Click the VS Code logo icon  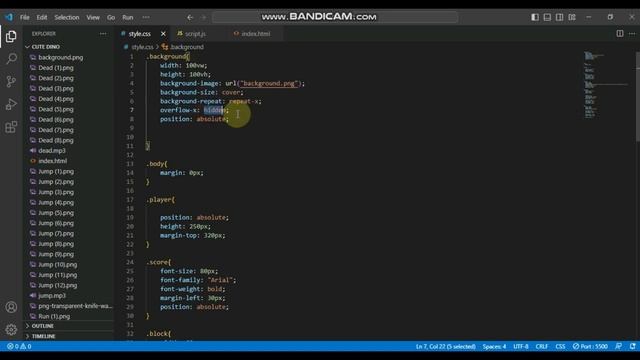click(x=9, y=17)
